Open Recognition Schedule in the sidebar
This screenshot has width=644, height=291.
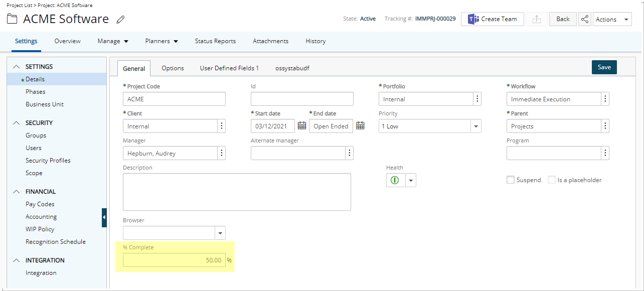point(56,242)
